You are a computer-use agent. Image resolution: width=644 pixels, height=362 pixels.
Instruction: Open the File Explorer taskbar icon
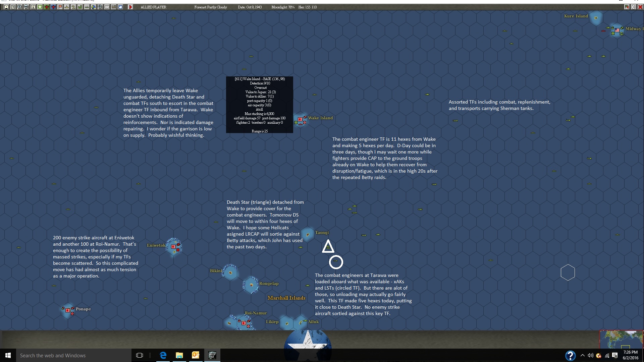point(179,355)
